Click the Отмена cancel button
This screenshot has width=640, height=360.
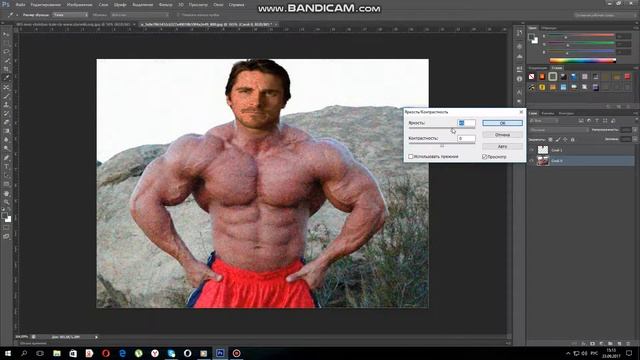tap(502, 134)
